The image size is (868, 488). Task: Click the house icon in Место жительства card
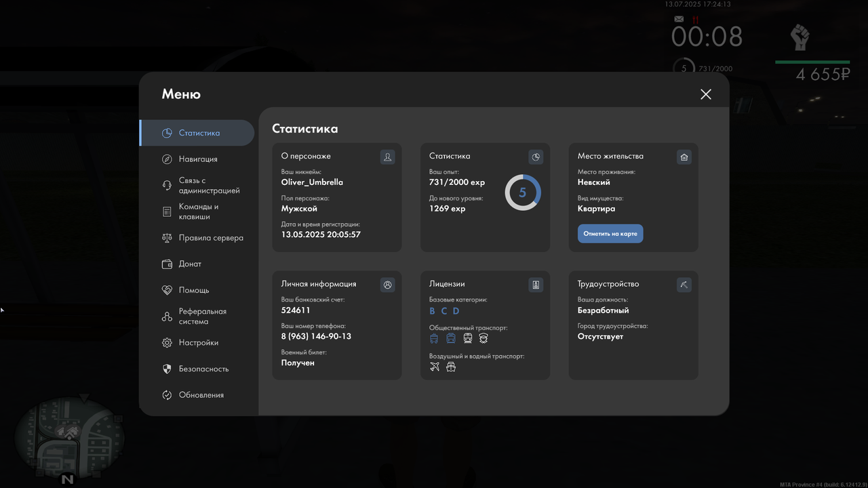pos(684,157)
